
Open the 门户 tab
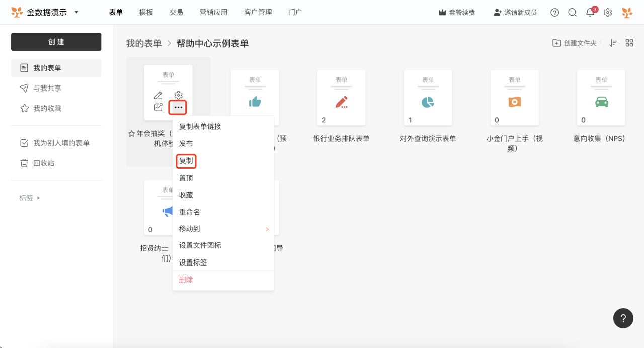coord(295,12)
